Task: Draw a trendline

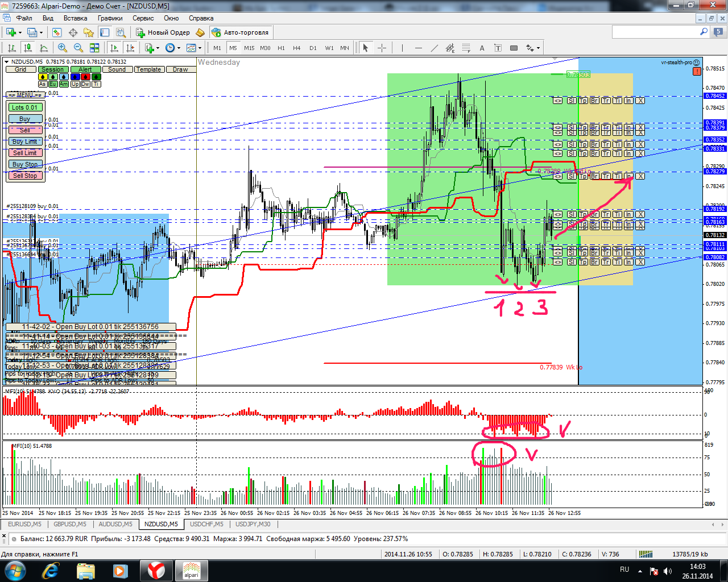Action: (435, 48)
